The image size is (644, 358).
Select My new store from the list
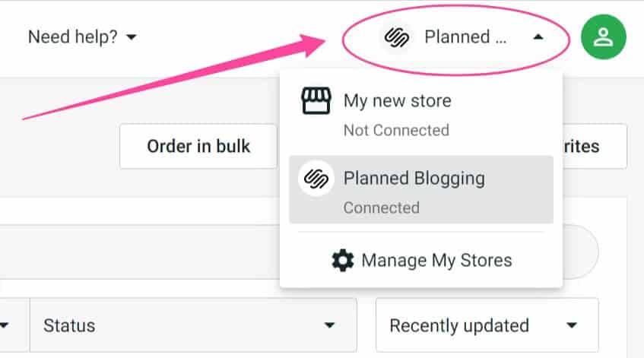pyautogui.click(x=421, y=113)
